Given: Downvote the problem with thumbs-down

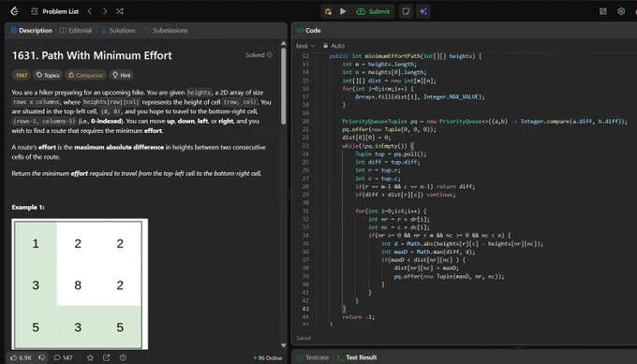Looking at the screenshot, I should pos(42,357).
